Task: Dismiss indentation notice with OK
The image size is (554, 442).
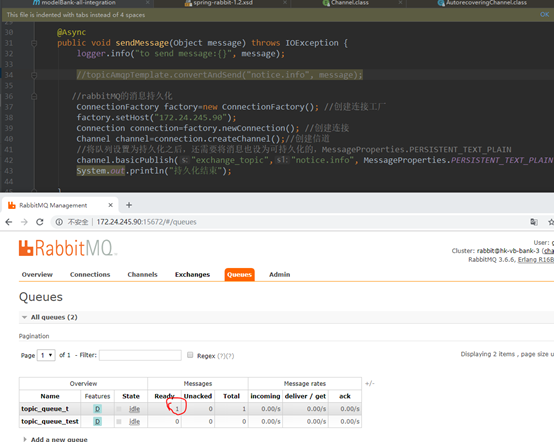Action: (x=544, y=14)
